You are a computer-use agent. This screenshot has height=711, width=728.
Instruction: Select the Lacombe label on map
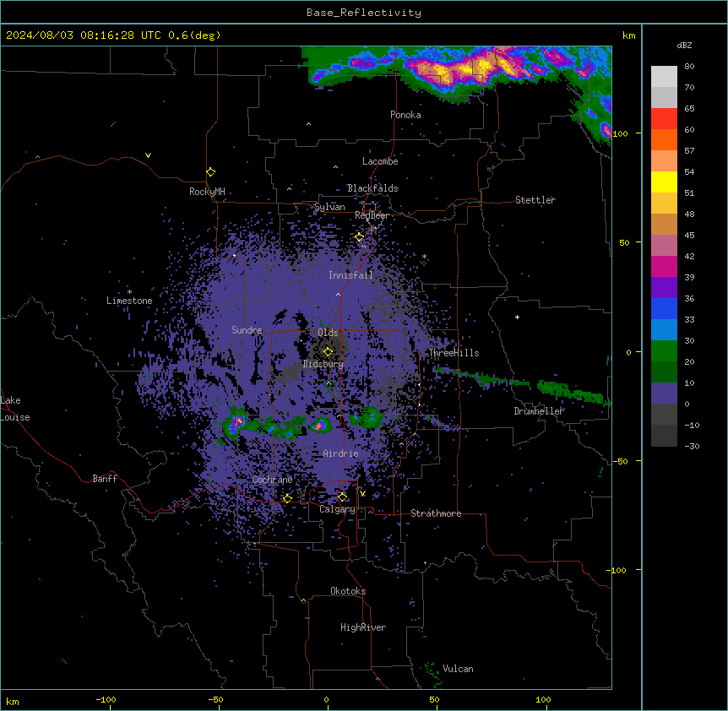tap(380, 161)
